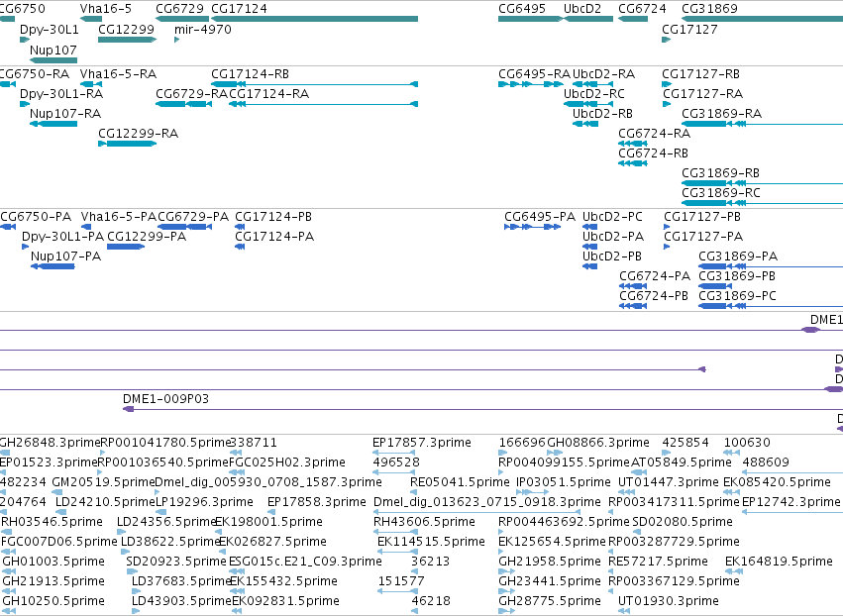This screenshot has width=843, height=616.
Task: Click the EP17858.3prime EST label
Action: click(x=317, y=502)
